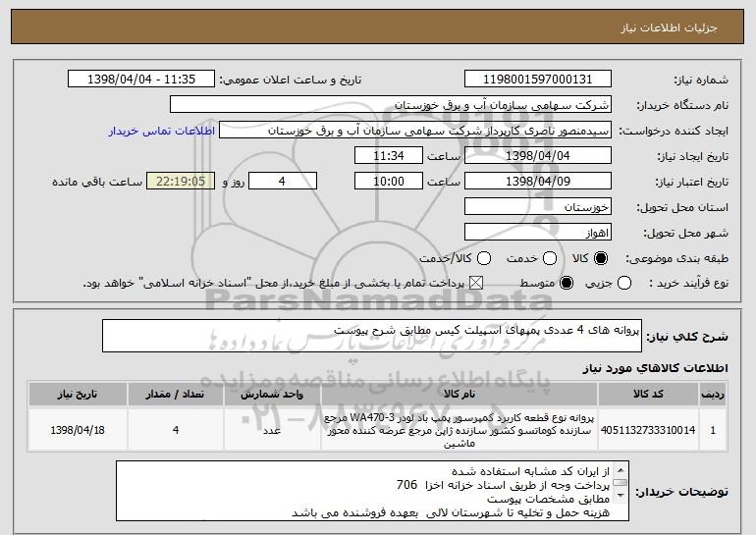Toggle the اسناد خزانه اسلامی payment checkbox
The width and height of the screenshot is (756, 535).
tap(476, 283)
